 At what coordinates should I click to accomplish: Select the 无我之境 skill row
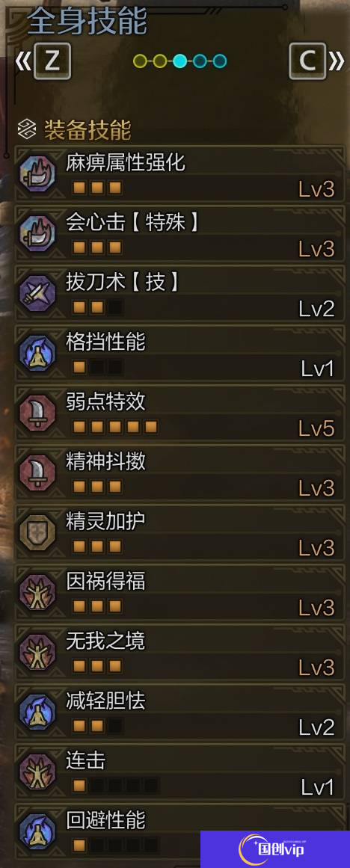tap(179, 652)
